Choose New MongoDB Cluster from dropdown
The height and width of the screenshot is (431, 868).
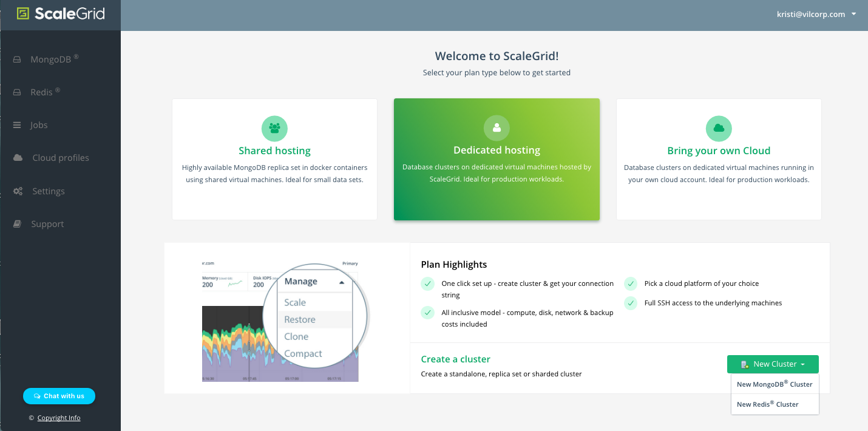pos(775,384)
